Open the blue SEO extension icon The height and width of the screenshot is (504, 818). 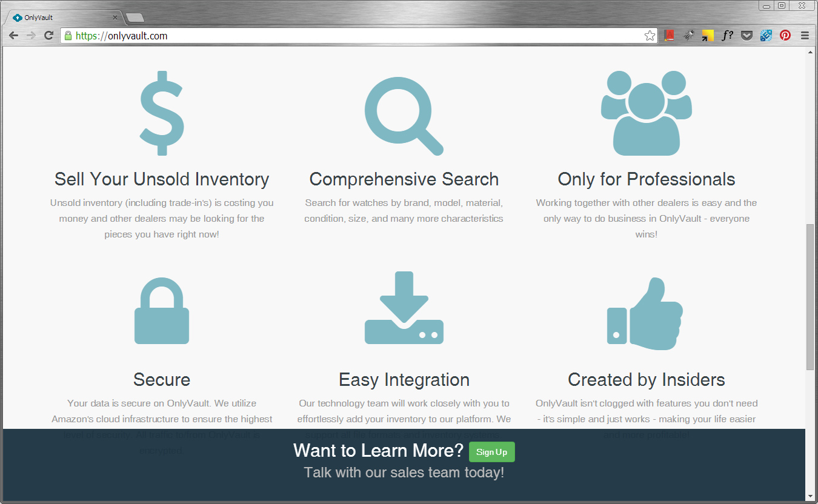click(x=766, y=36)
